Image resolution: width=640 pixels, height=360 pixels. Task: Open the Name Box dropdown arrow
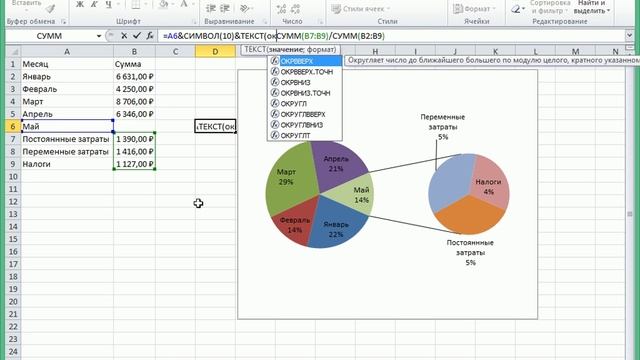coord(99,36)
